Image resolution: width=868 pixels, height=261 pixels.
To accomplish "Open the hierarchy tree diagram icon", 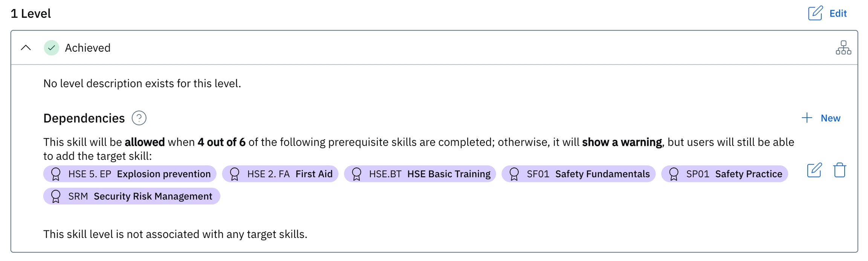I will click(843, 48).
